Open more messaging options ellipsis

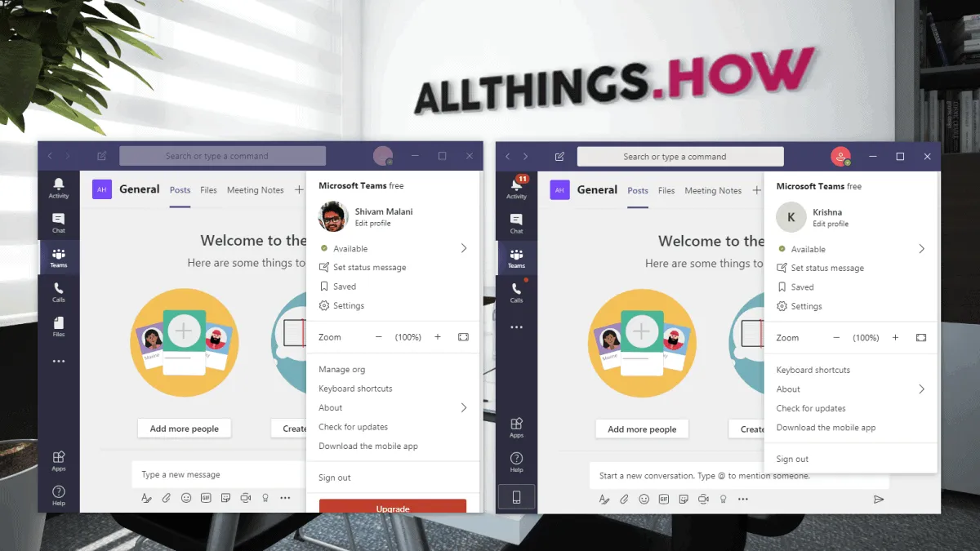284,497
